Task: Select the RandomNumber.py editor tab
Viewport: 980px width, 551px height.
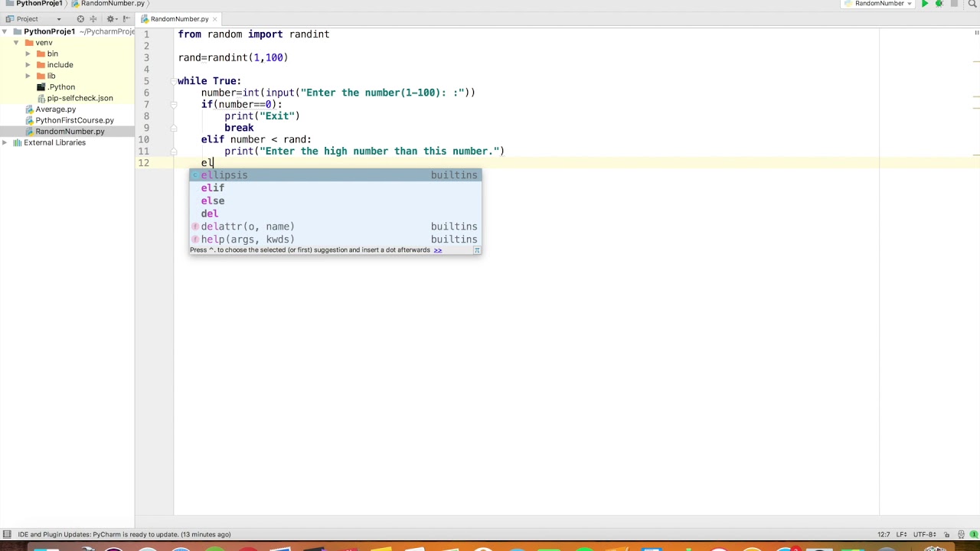Action: pyautogui.click(x=180, y=19)
